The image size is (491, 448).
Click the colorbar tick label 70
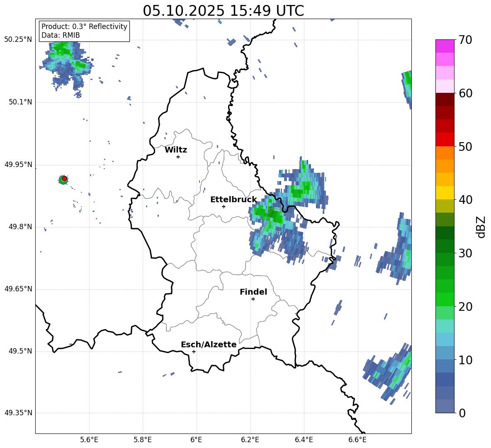[465, 40]
